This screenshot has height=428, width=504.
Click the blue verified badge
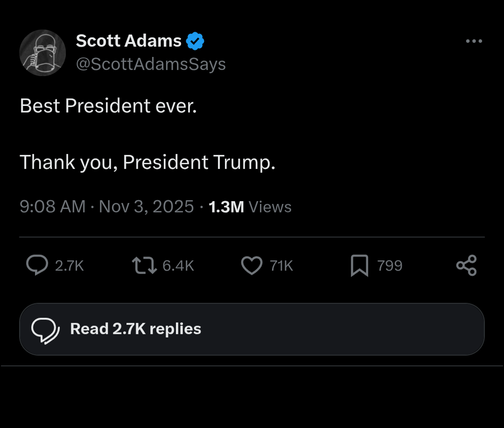coord(195,41)
